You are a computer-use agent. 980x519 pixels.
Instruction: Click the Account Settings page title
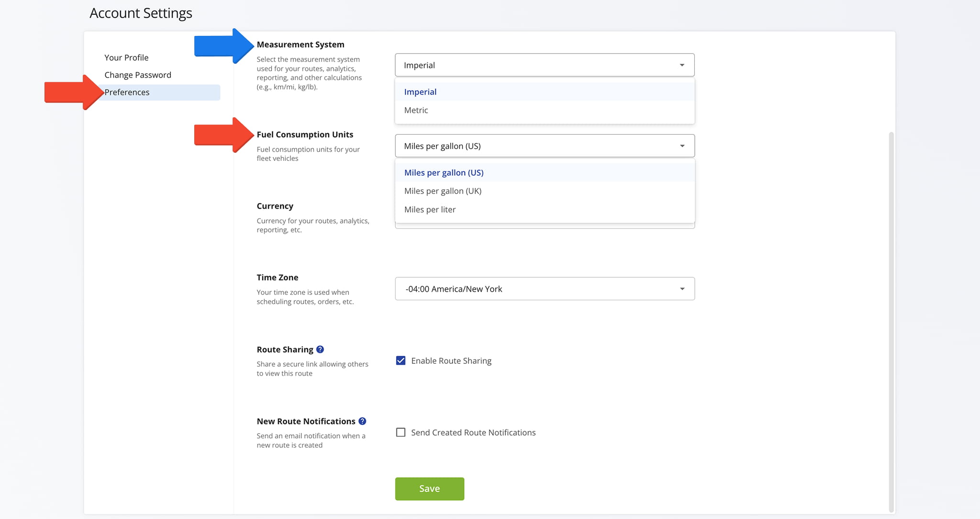pos(141,13)
